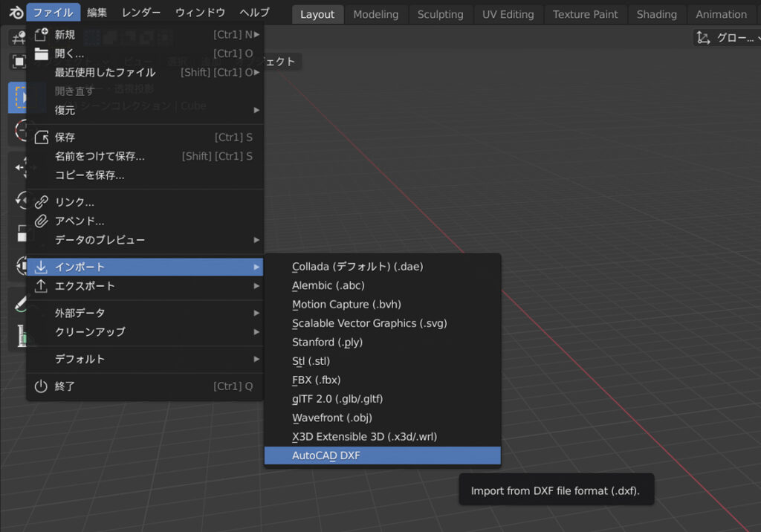
Task: Choose 開く… to open a file
Action: [x=145, y=53]
